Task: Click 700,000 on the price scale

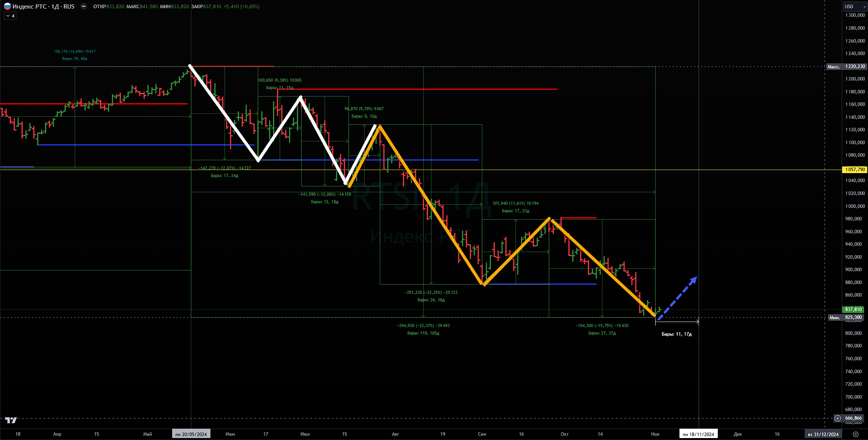Action: [x=854, y=397]
